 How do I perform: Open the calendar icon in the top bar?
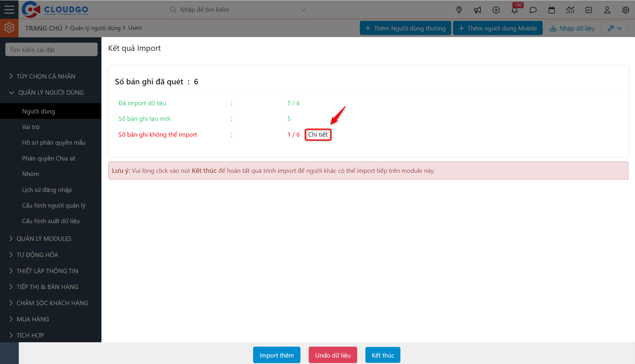[x=552, y=10]
